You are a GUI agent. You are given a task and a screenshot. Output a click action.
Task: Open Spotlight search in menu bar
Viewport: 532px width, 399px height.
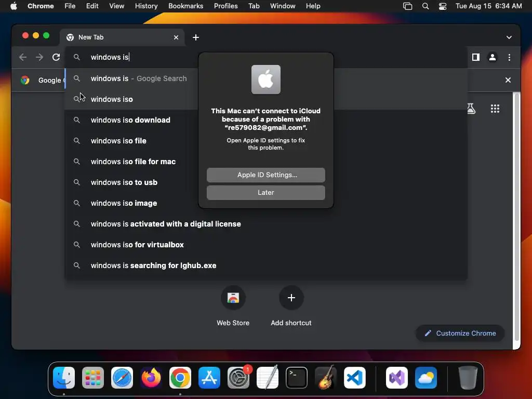[425, 6]
